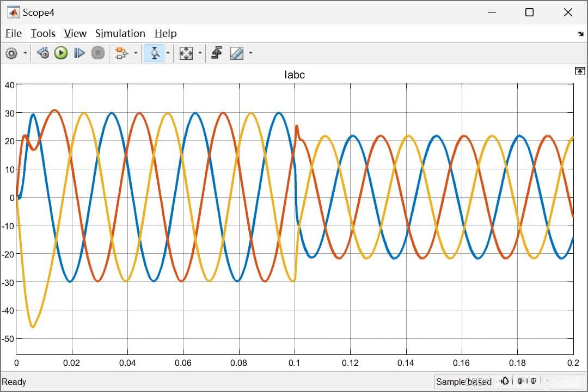Minimize the Scope4 window
This screenshot has width=588, height=392.
(x=492, y=13)
